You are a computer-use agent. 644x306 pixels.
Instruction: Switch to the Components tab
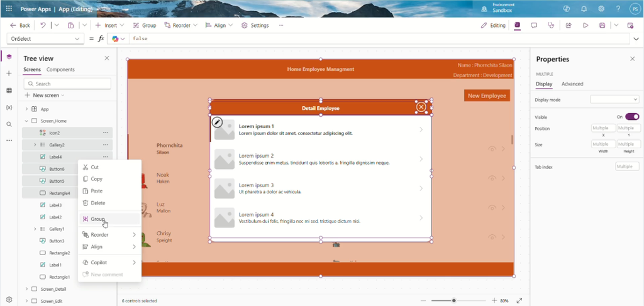60,70
